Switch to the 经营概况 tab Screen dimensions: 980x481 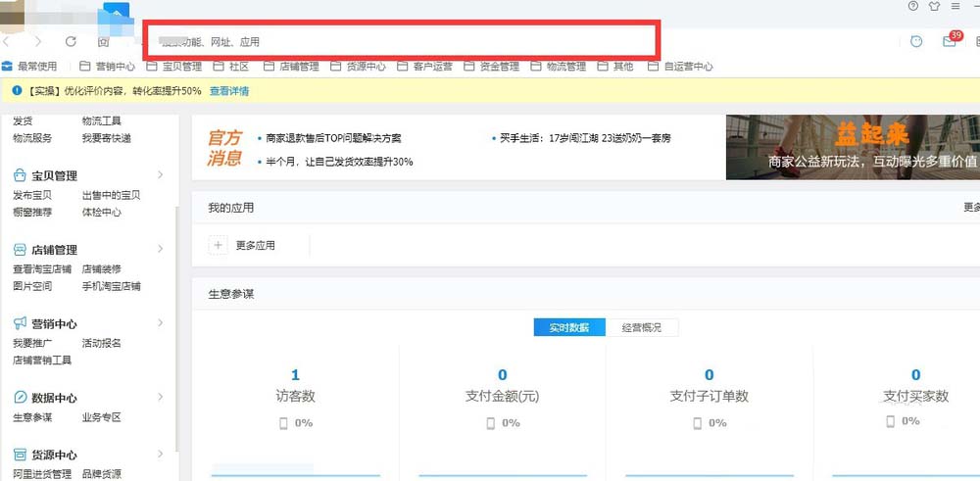pyautogui.click(x=642, y=327)
